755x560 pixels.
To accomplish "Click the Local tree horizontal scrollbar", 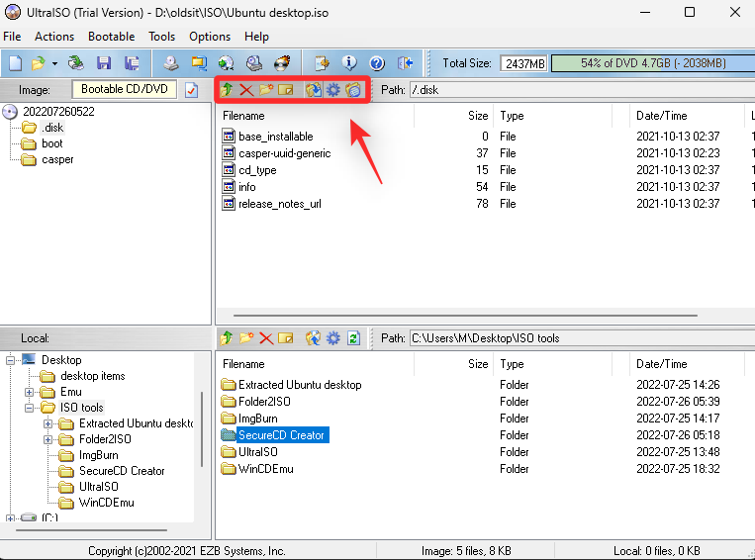I will pyautogui.click(x=91, y=530).
